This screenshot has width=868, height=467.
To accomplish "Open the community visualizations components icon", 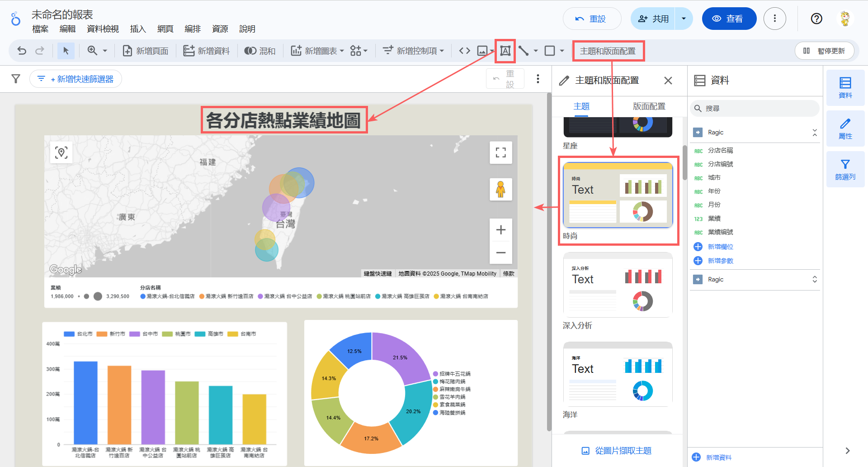I will click(359, 51).
